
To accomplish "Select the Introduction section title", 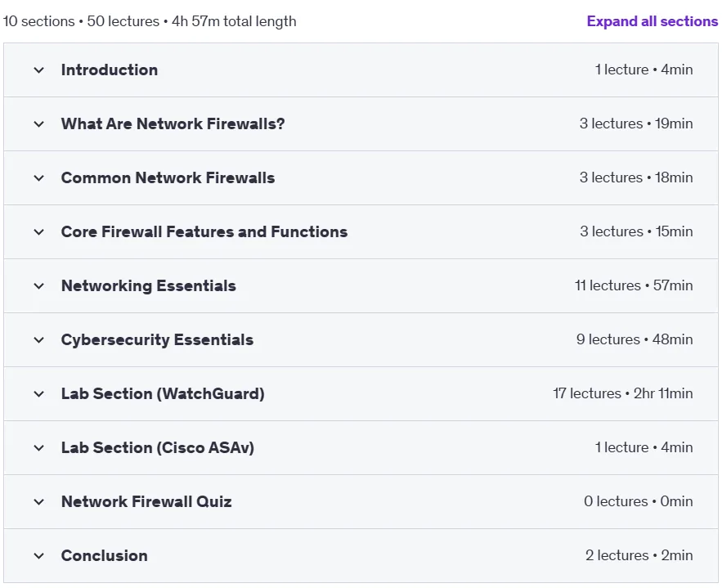I will tap(110, 70).
